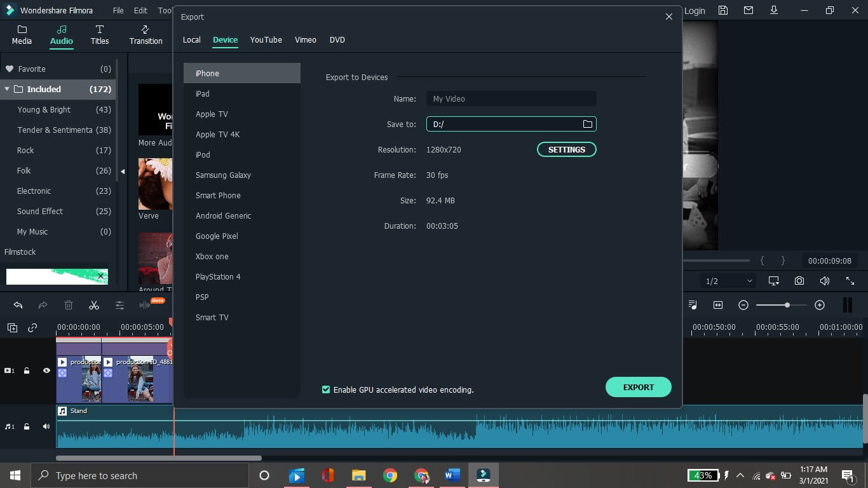Open export SETTINGS
The height and width of the screenshot is (488, 868).
(x=567, y=149)
